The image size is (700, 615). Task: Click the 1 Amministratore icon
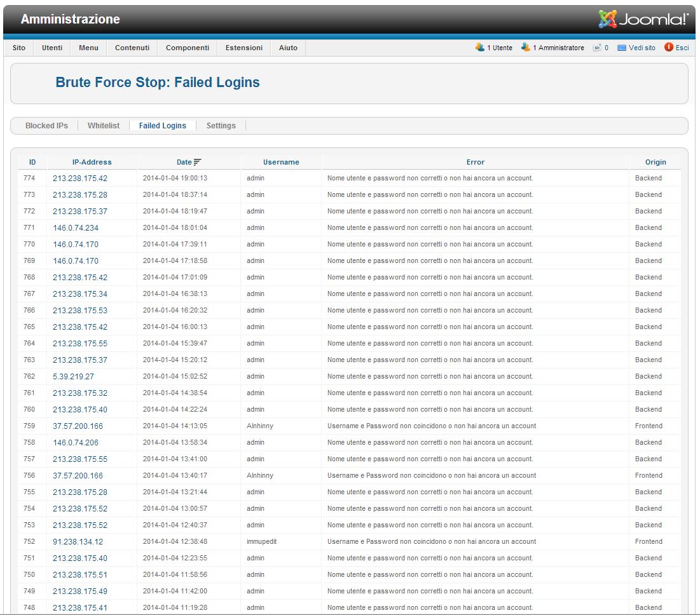point(525,47)
